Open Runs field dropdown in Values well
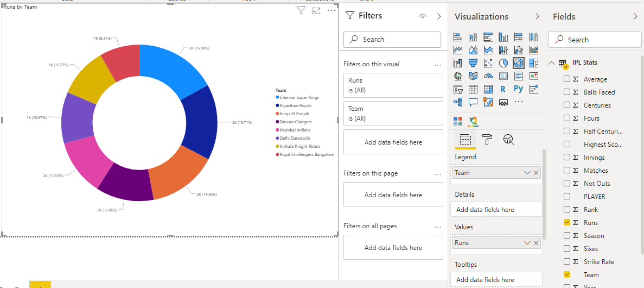Viewport: 644px width, 288px height. tap(527, 243)
